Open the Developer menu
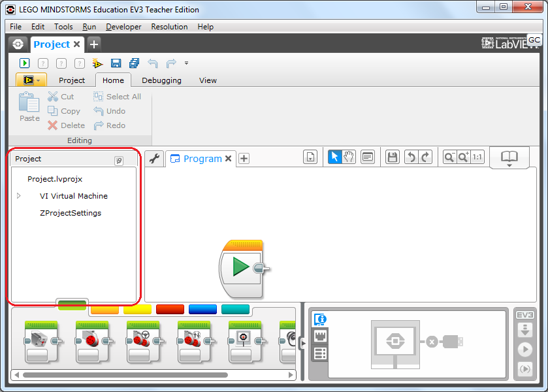 (123, 27)
